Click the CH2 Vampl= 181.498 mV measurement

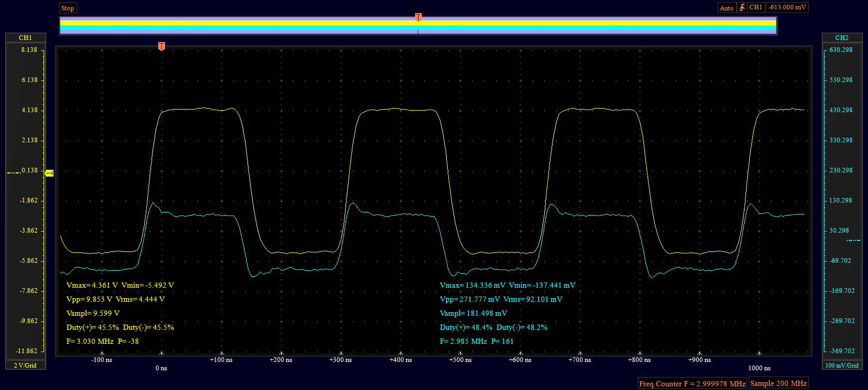(x=473, y=313)
